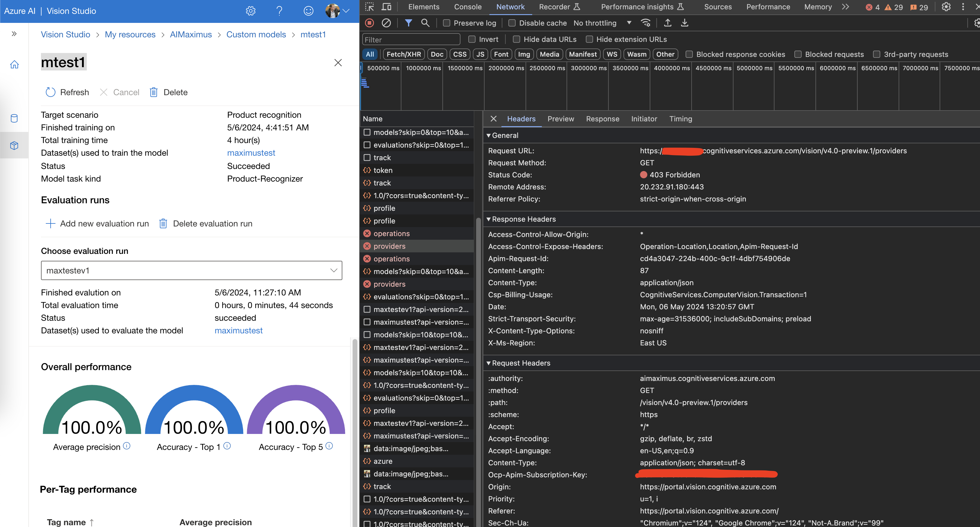Navigate to Custom models breadcrumb

[256, 35]
